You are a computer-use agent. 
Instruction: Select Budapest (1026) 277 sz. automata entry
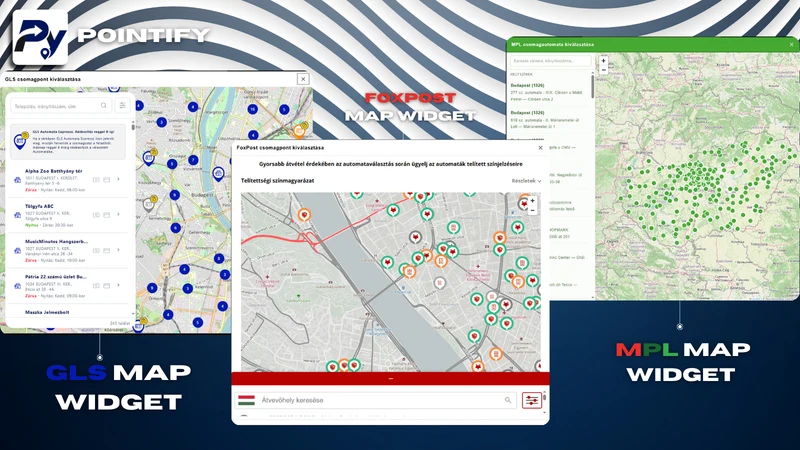point(550,92)
